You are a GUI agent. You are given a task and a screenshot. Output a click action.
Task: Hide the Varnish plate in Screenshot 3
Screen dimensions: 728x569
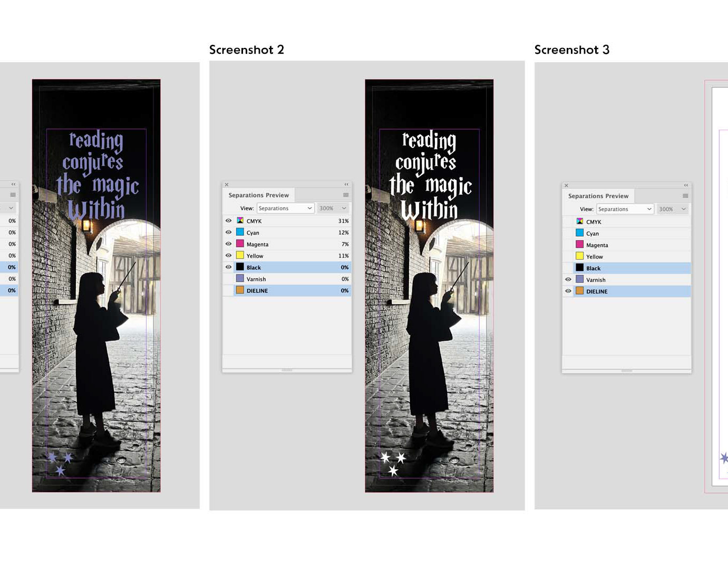click(568, 280)
